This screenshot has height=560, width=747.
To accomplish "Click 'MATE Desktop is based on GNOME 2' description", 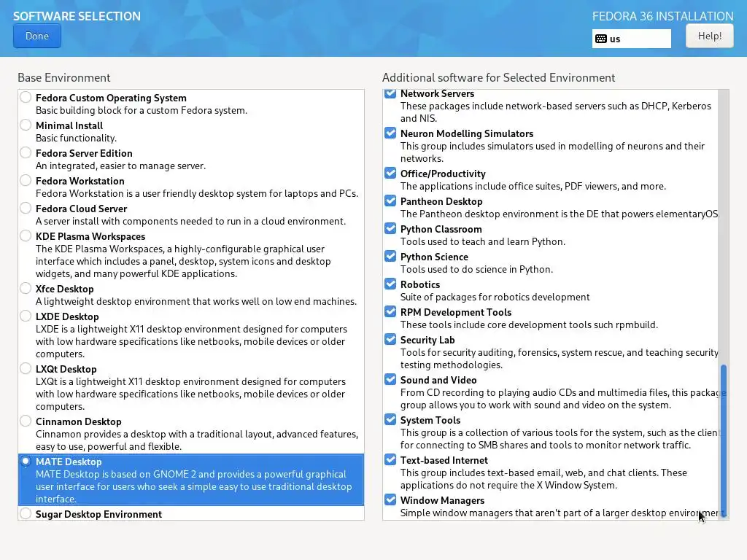I will [x=194, y=486].
